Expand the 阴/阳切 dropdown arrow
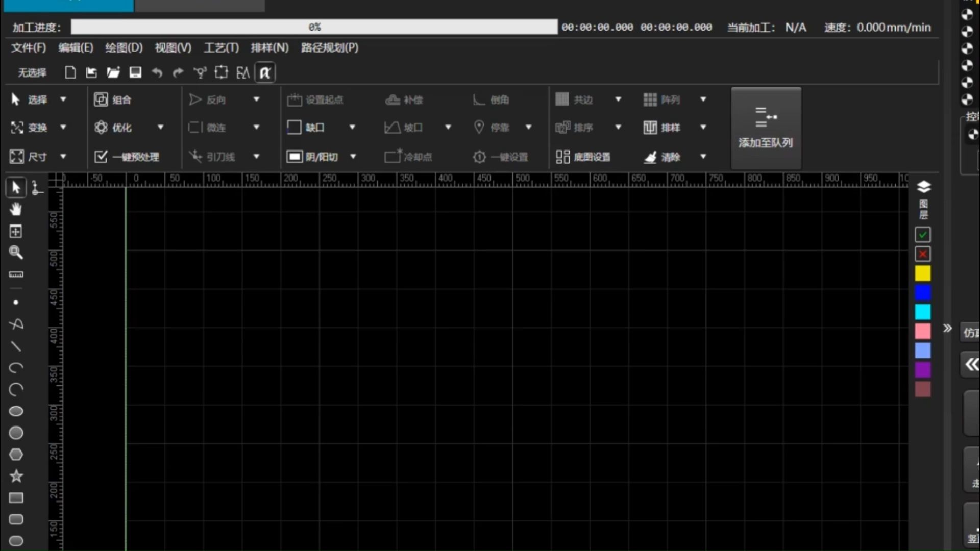The width and height of the screenshot is (980, 551). (353, 157)
